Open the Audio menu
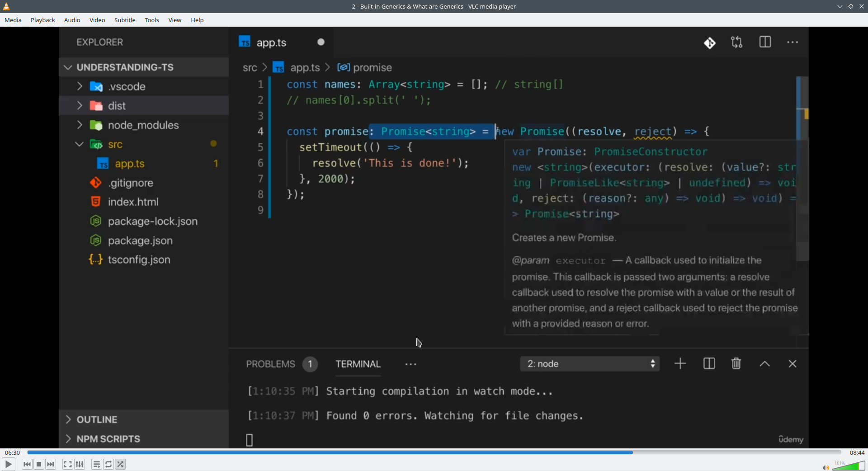 pos(72,20)
